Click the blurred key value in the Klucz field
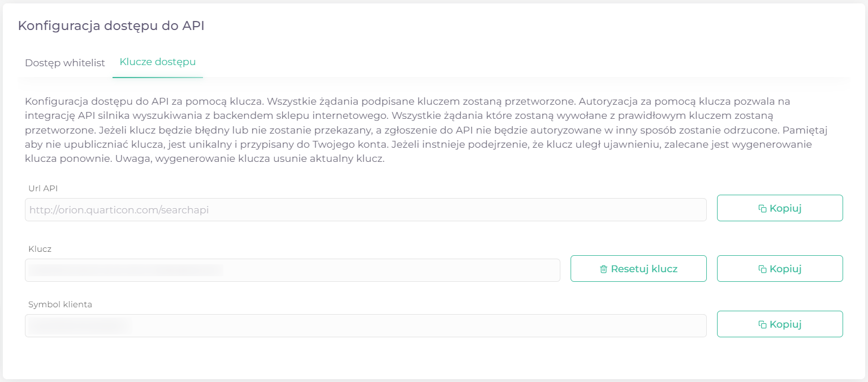The height and width of the screenshot is (382, 868). (126, 271)
